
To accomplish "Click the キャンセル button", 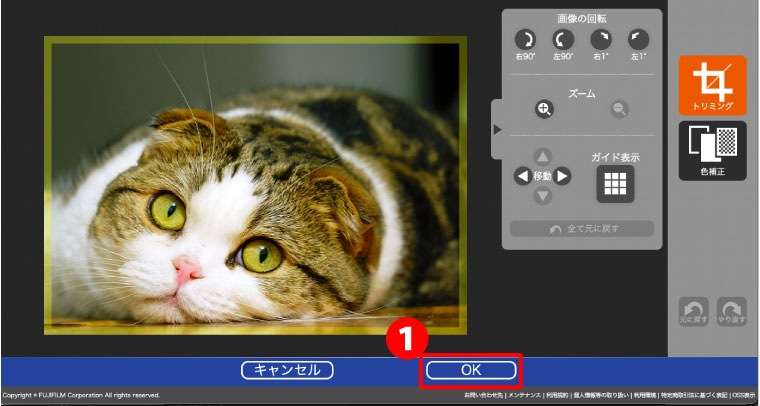I will coord(287,370).
